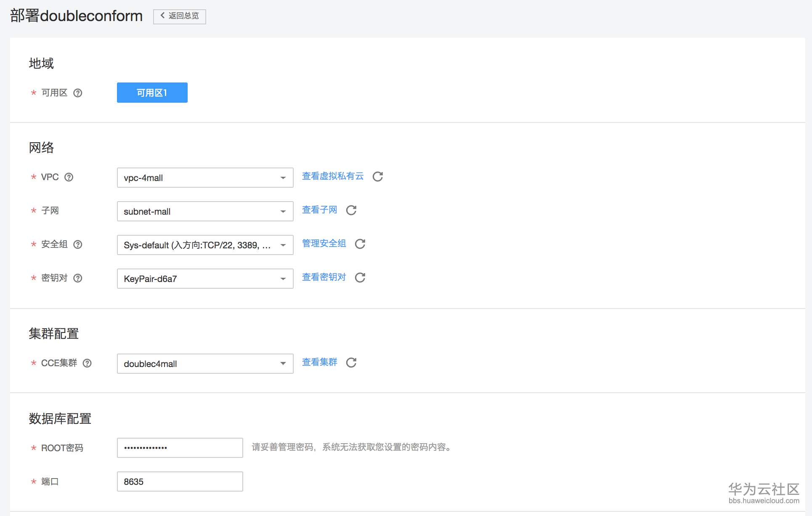Expand the Sys-default security group dropdown
This screenshot has height=516, width=812.
(x=205, y=245)
